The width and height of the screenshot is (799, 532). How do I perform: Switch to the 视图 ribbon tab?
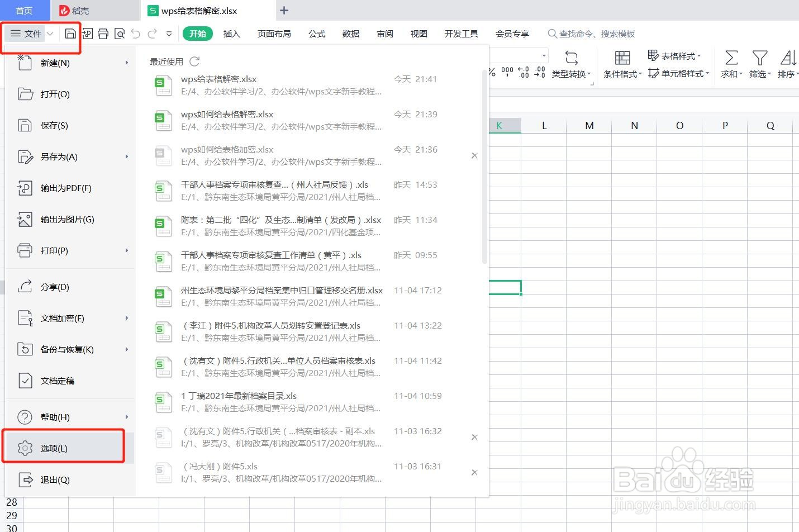point(419,34)
